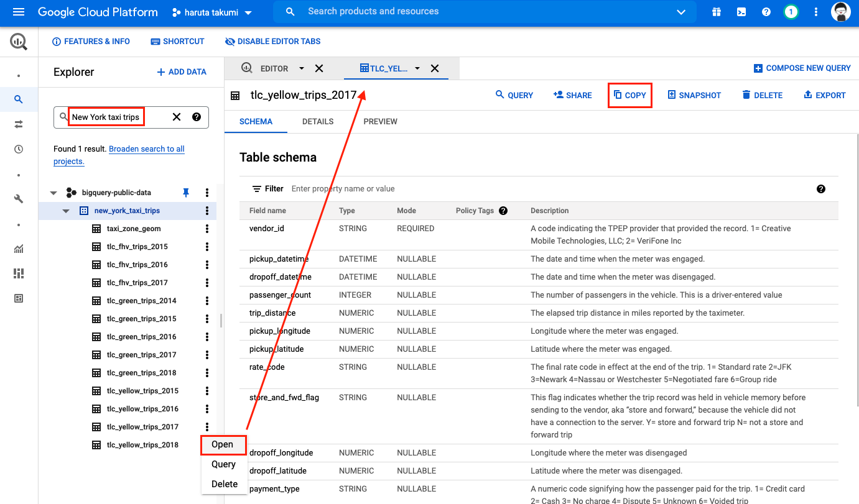
Task: Select the search icon in the left rail
Action: pos(18,99)
